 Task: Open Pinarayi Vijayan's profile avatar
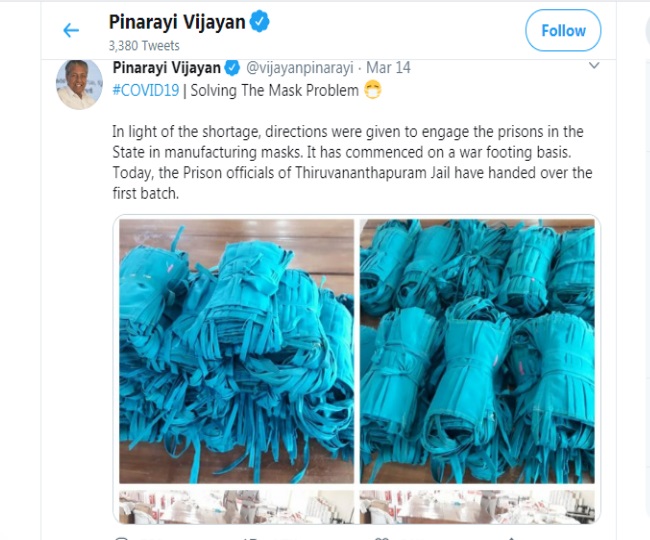[79, 84]
